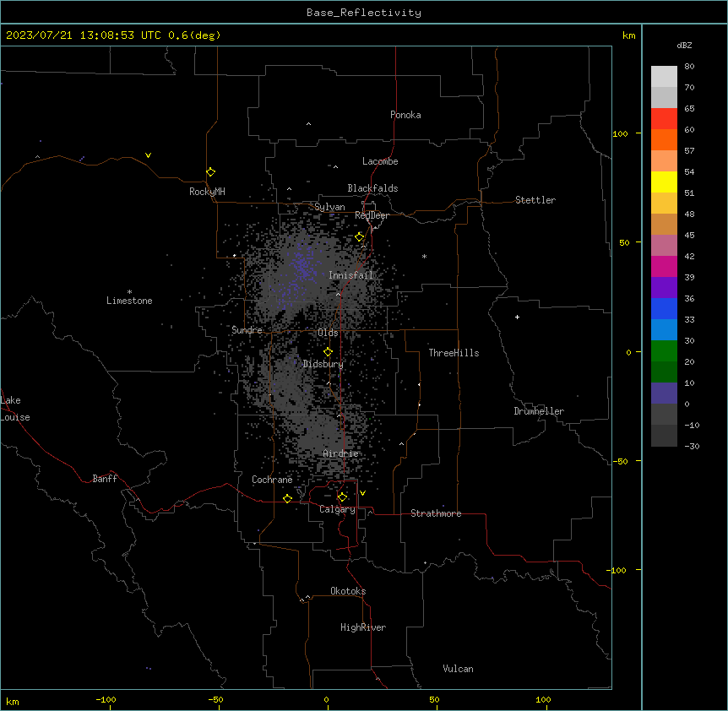
Task: Click the Base_Reflectivity title
Action: coord(364,13)
